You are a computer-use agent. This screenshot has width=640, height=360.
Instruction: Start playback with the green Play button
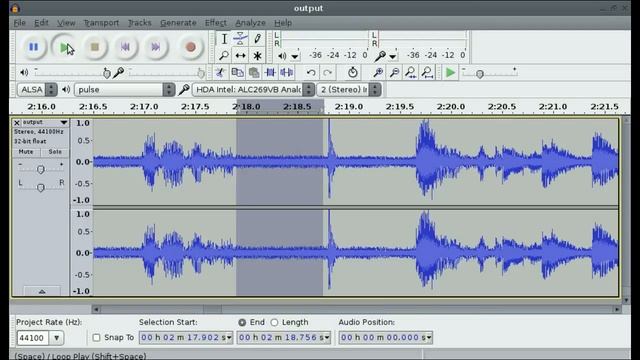(64, 47)
